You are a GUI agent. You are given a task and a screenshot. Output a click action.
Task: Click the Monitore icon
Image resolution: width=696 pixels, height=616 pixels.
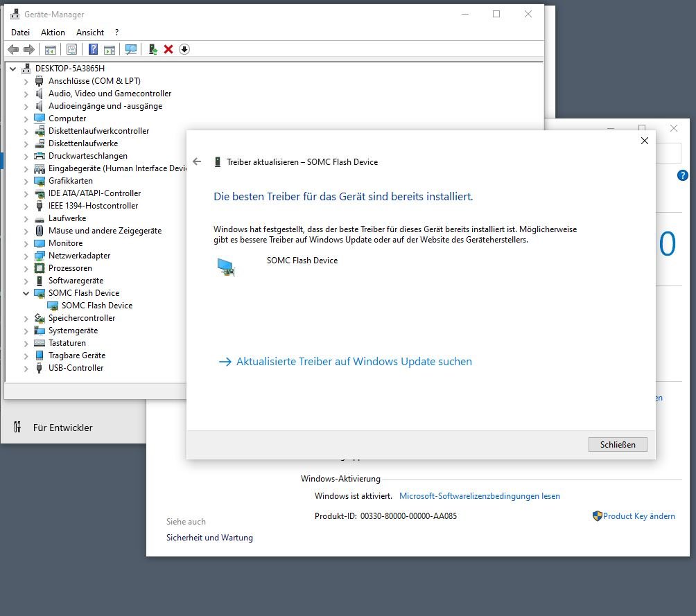pos(40,243)
